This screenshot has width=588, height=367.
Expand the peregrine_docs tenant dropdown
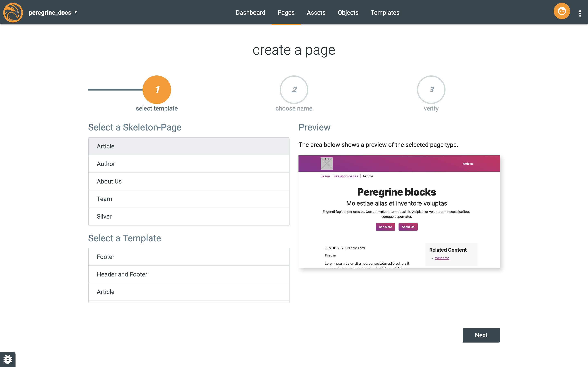[x=76, y=12]
